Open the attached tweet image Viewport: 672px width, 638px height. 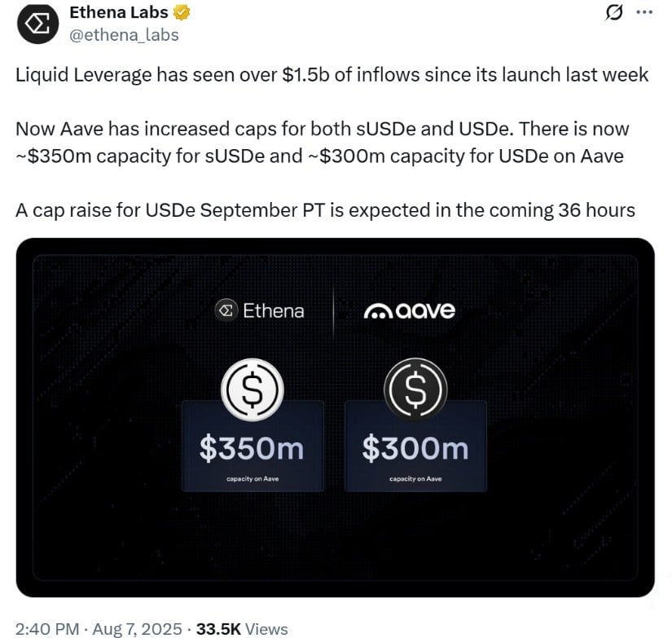[x=335, y=417]
